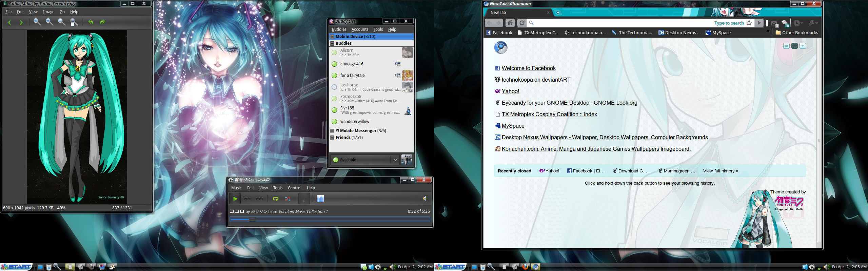868x271 pixels.
Task: Open the Go menu in image viewer
Action: (x=62, y=12)
